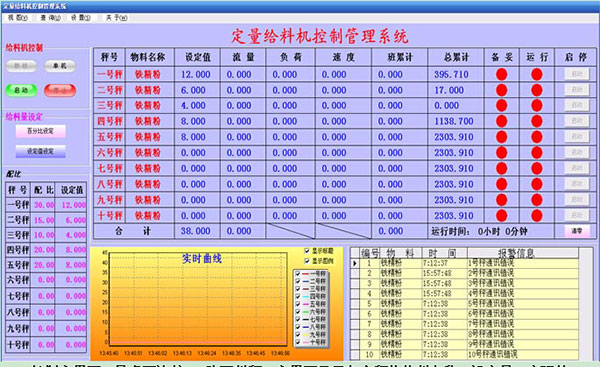600x367 pixels.
Task: Click 三号秤 red 运行 status light
Action: pyautogui.click(x=536, y=105)
